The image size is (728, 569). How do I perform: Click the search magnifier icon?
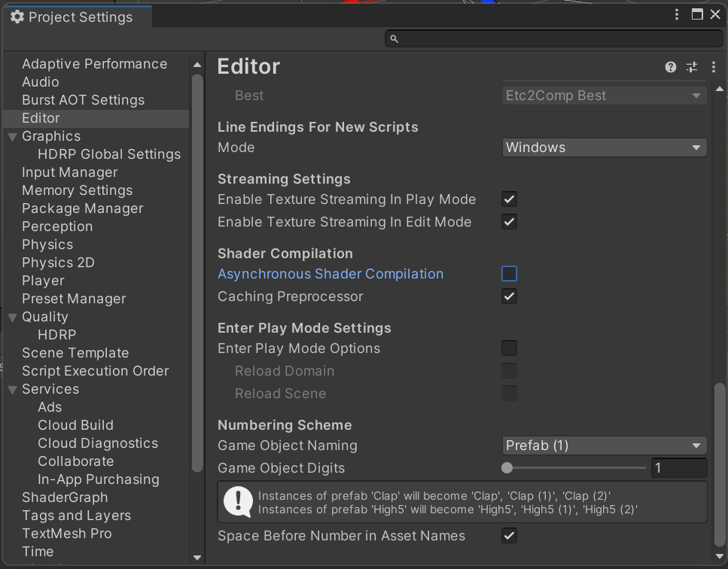394,38
